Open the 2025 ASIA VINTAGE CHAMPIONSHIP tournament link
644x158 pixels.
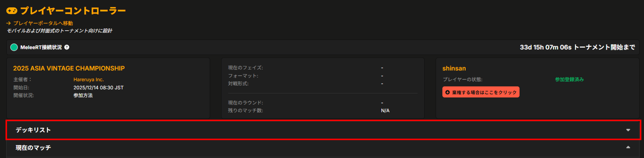click(69, 68)
